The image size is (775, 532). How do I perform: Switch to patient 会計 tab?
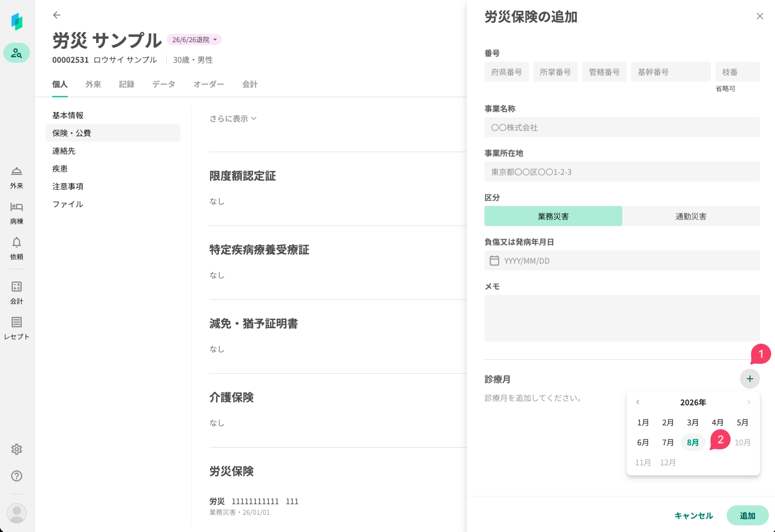coord(250,84)
